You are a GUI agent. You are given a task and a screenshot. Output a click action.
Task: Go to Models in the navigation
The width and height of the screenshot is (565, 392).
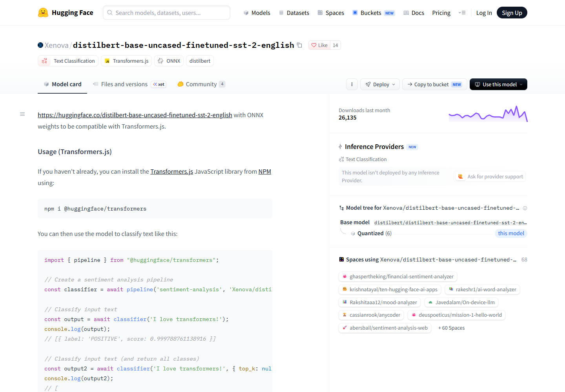[257, 13]
